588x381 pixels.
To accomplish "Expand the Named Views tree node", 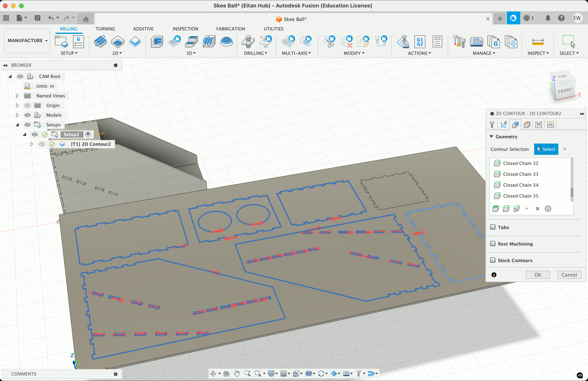I will [17, 96].
